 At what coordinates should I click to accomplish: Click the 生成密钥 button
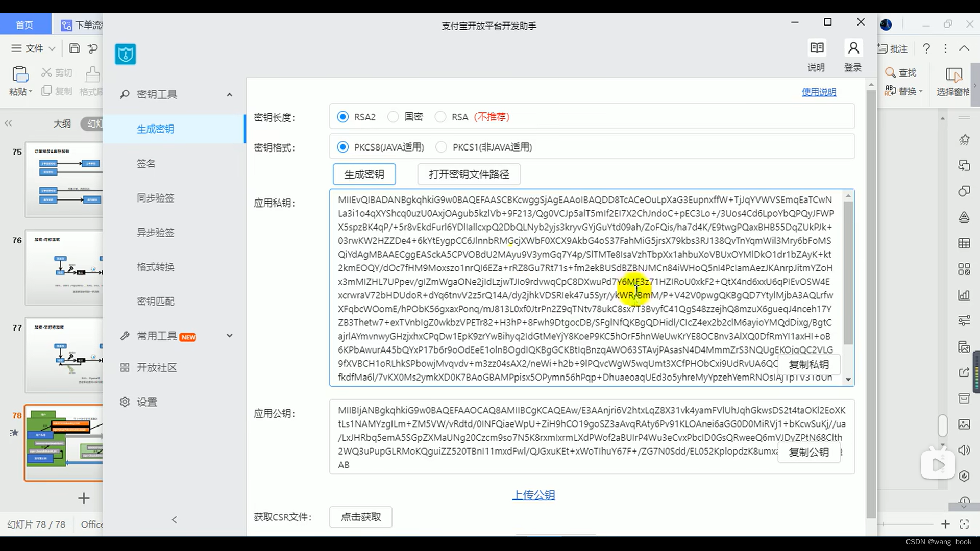pos(364,174)
